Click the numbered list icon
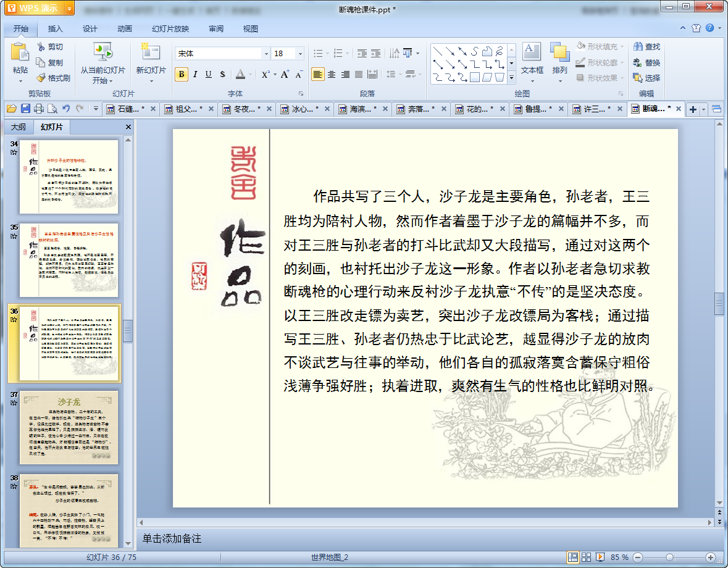The width and height of the screenshot is (728, 568). 338,53
